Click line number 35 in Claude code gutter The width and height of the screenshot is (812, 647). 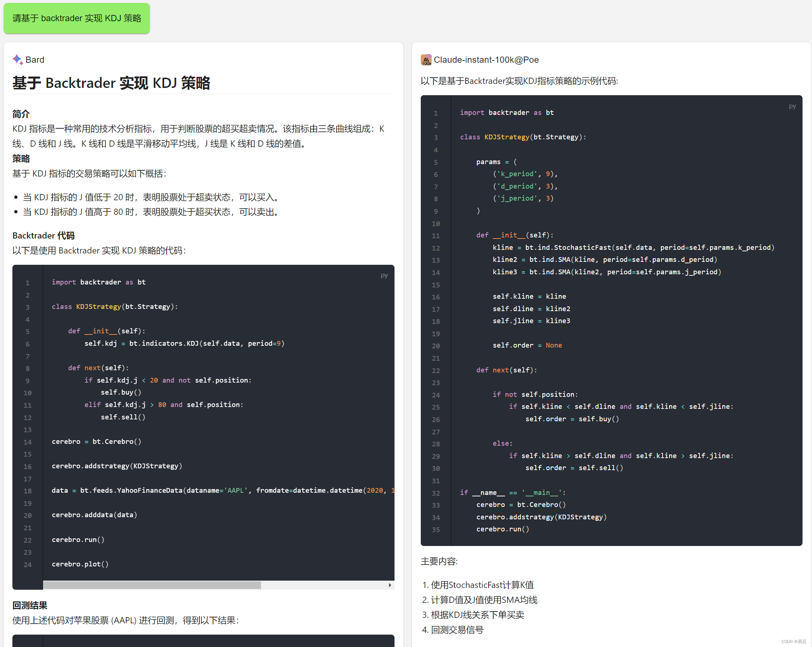[x=436, y=530]
